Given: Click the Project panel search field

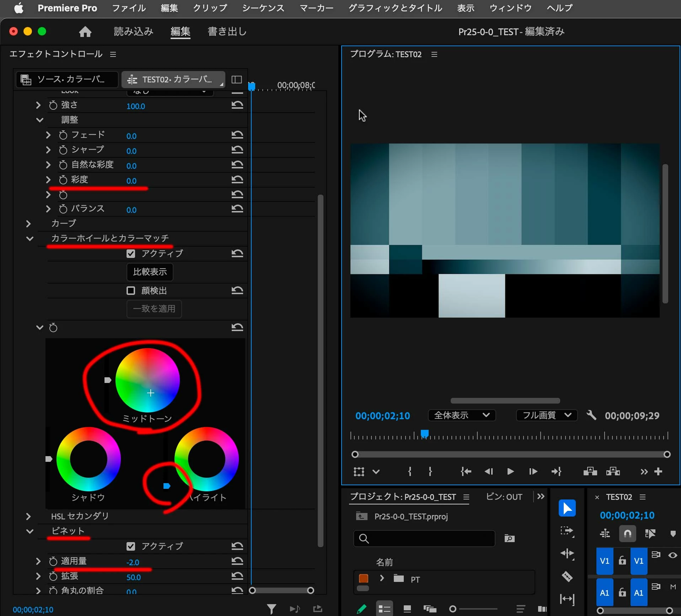Looking at the screenshot, I should (424, 539).
